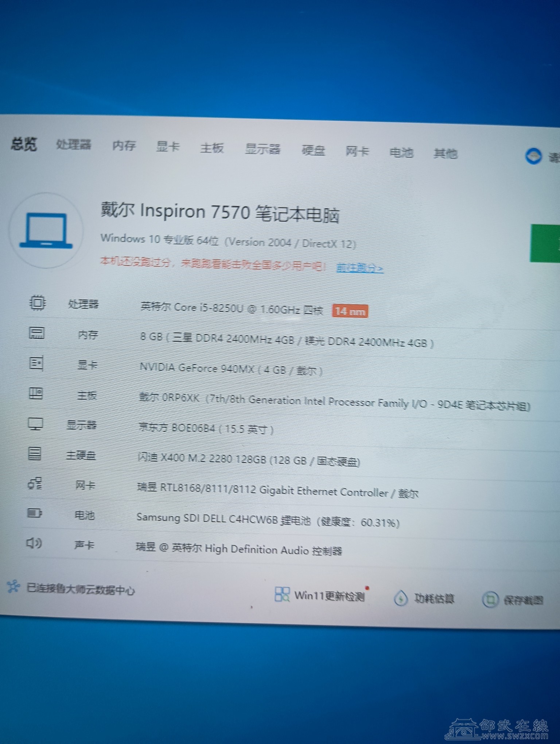Click the network card icon
Image resolution: width=560 pixels, height=744 pixels.
click(x=35, y=484)
